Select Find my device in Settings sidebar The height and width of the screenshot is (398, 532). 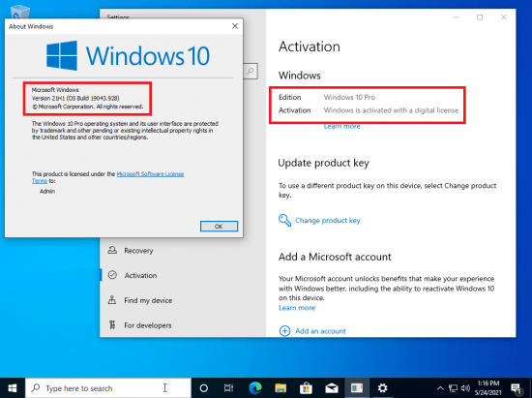tap(183, 300)
